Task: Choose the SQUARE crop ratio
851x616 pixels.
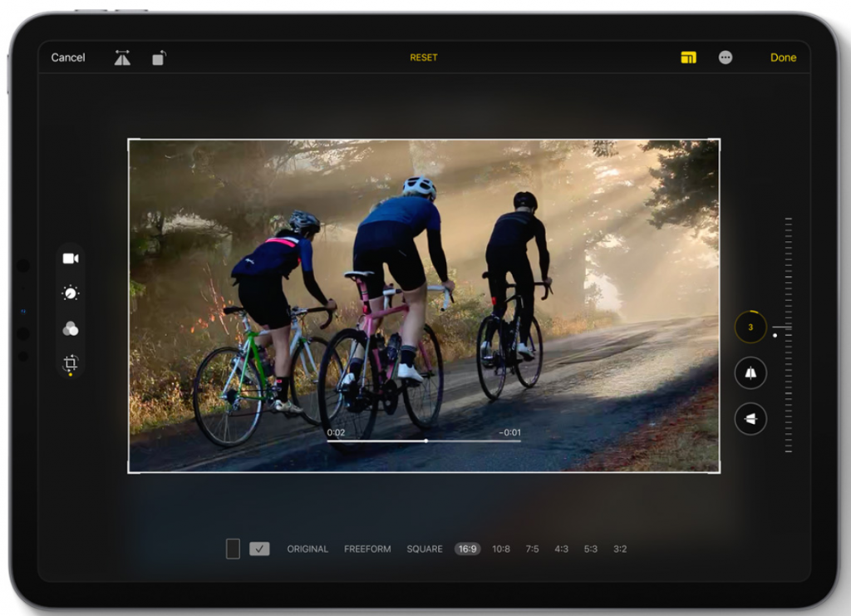Action: tap(424, 549)
